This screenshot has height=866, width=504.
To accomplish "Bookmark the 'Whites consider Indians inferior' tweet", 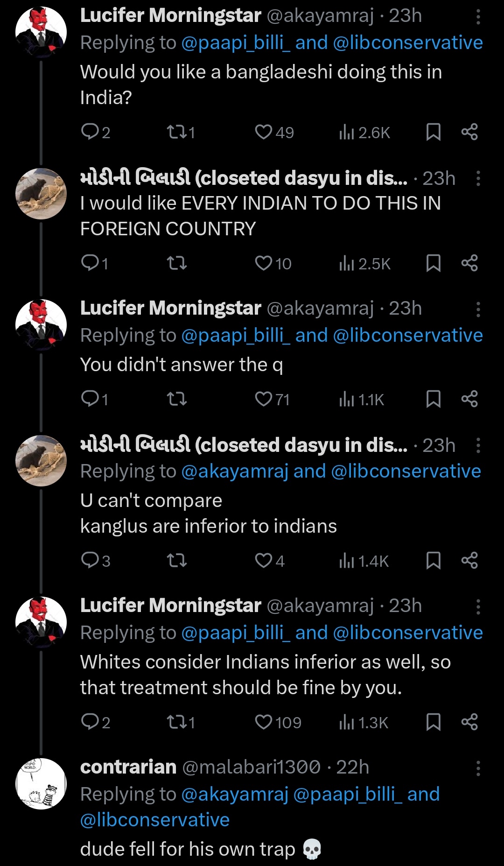I will click(x=433, y=722).
